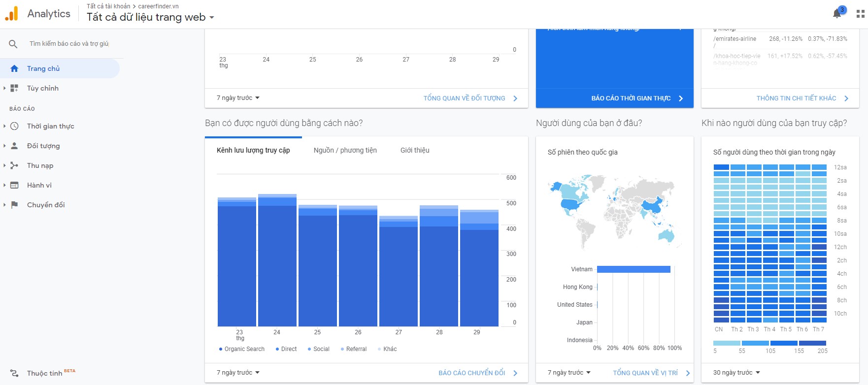Screen dimensions: 868x385
Task: Open the apps grid icon
Action: point(861,14)
